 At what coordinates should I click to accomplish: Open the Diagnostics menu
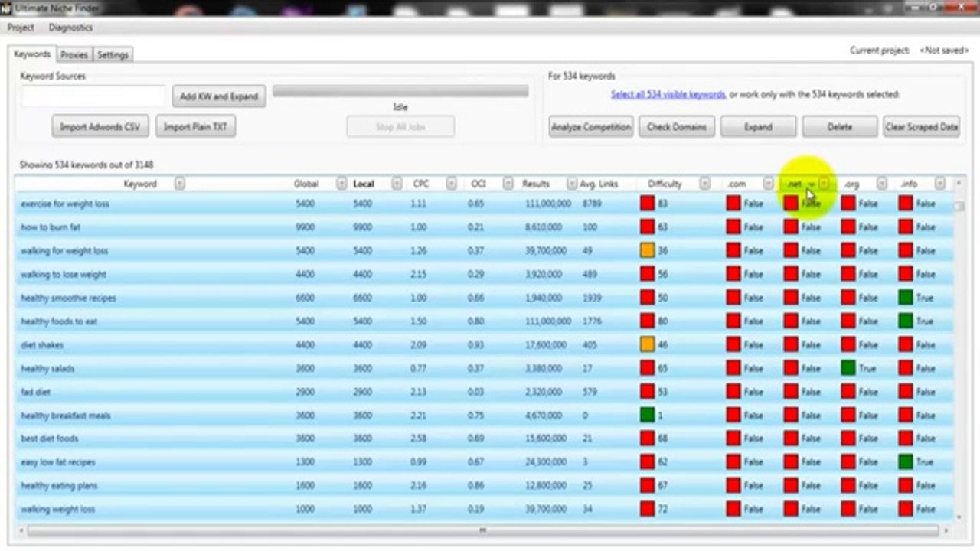(x=70, y=28)
